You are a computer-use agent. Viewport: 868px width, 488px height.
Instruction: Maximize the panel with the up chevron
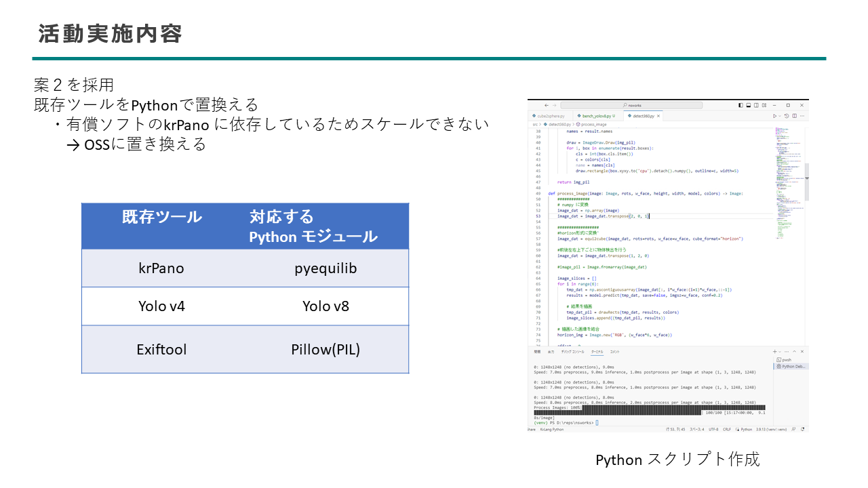[794, 352]
